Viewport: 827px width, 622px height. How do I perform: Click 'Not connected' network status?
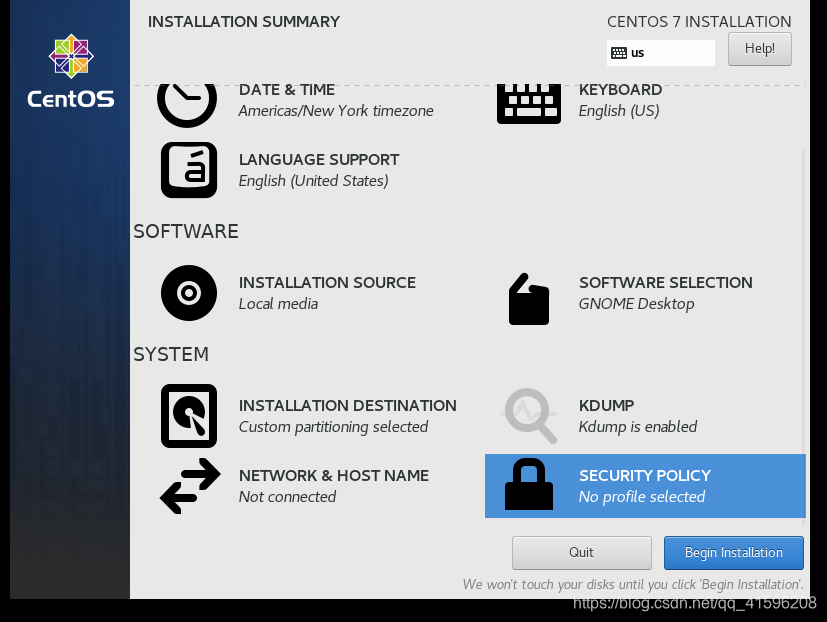click(287, 496)
